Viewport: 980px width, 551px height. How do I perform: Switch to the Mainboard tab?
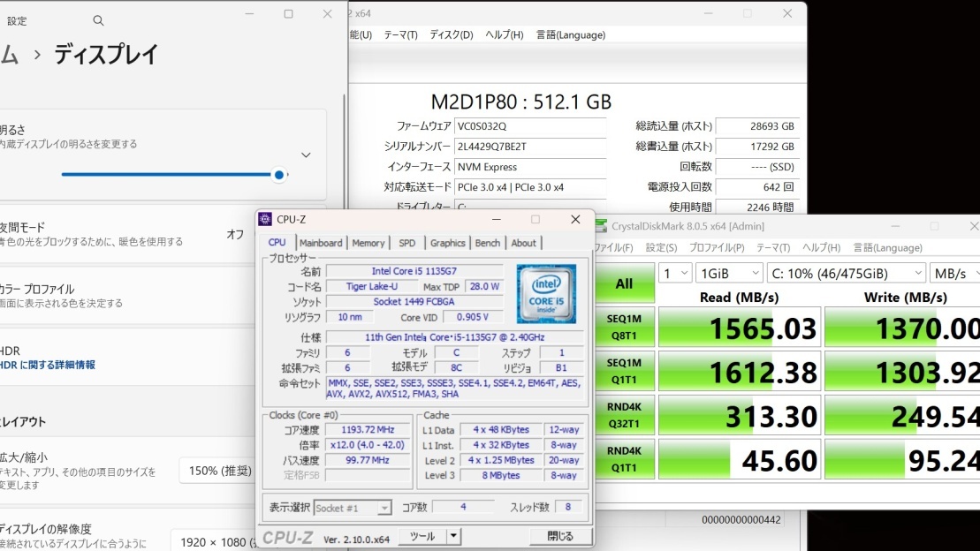pos(320,243)
